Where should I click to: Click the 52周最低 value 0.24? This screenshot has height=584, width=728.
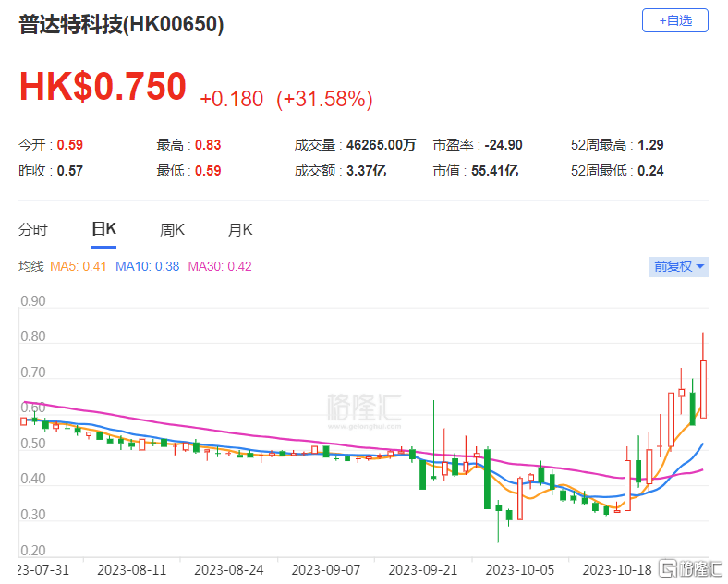tap(650, 171)
